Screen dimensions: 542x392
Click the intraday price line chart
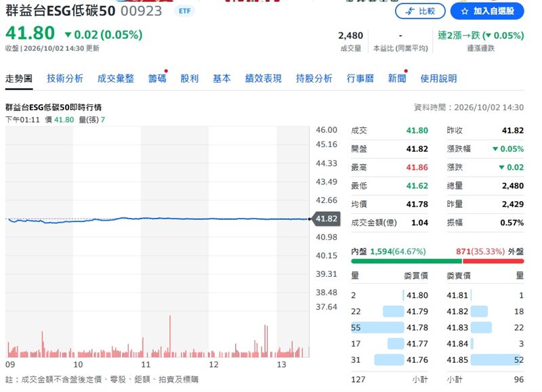click(x=157, y=219)
